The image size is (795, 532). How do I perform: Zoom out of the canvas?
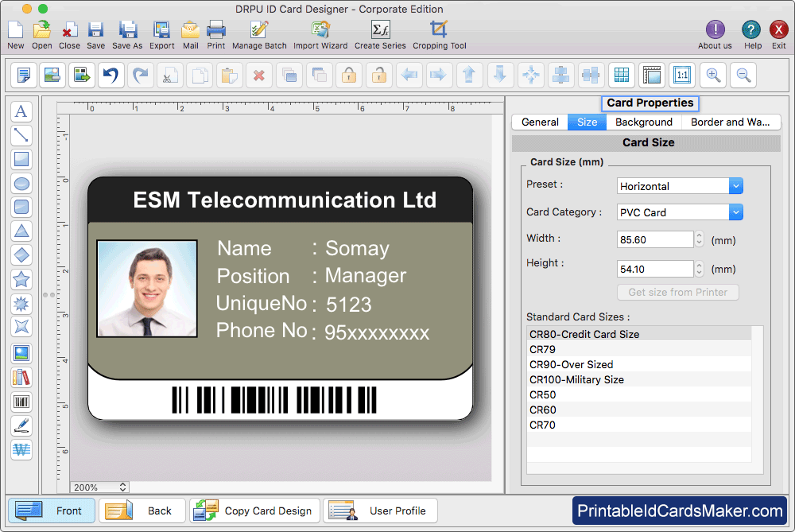(x=744, y=75)
